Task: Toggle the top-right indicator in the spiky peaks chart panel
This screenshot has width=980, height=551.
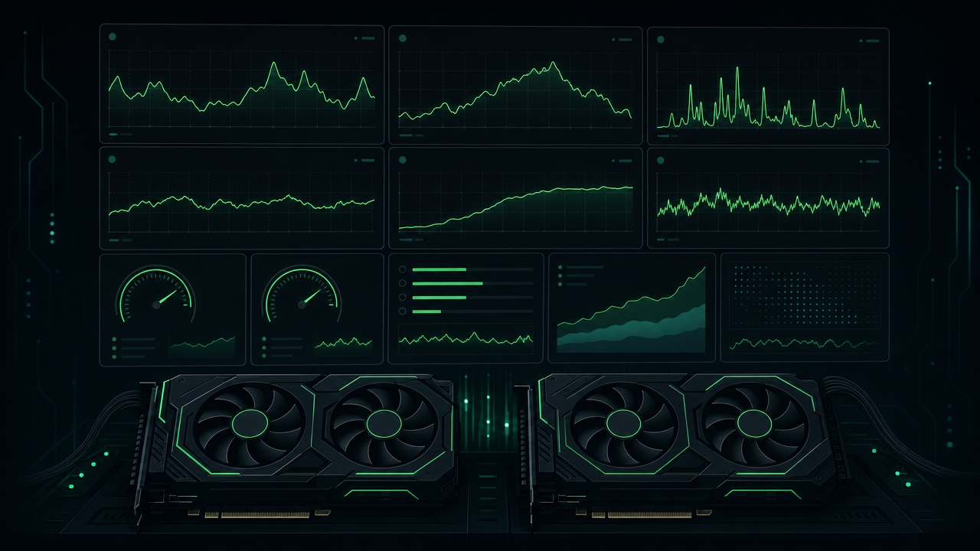Action: tap(871, 39)
